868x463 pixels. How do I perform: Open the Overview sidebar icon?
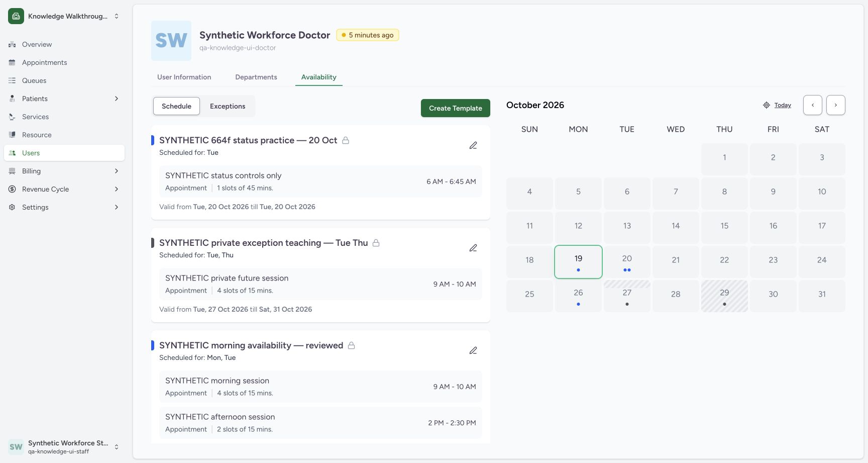coord(12,44)
